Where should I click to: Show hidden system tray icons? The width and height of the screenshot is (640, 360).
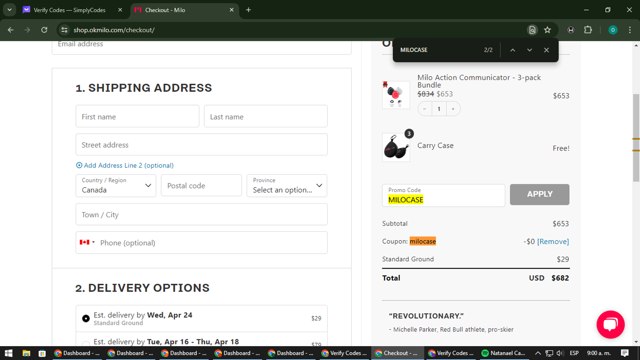[x=538, y=353]
